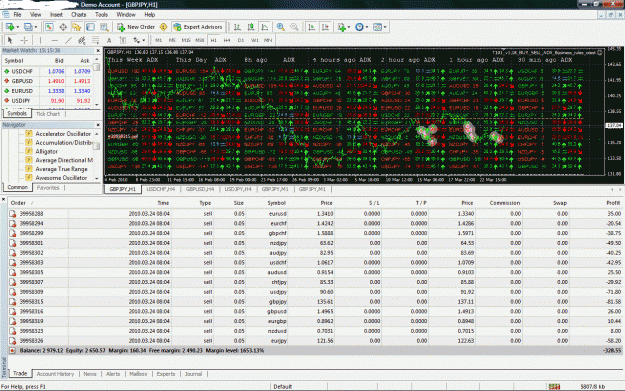Select order 39958288 eurusd row
Screen dimensions: 625x391
point(315,214)
